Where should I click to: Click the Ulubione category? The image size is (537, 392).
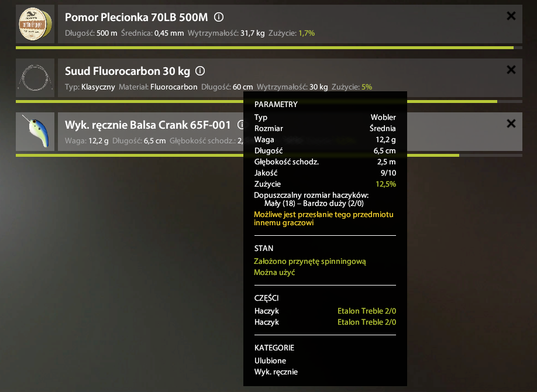click(270, 360)
